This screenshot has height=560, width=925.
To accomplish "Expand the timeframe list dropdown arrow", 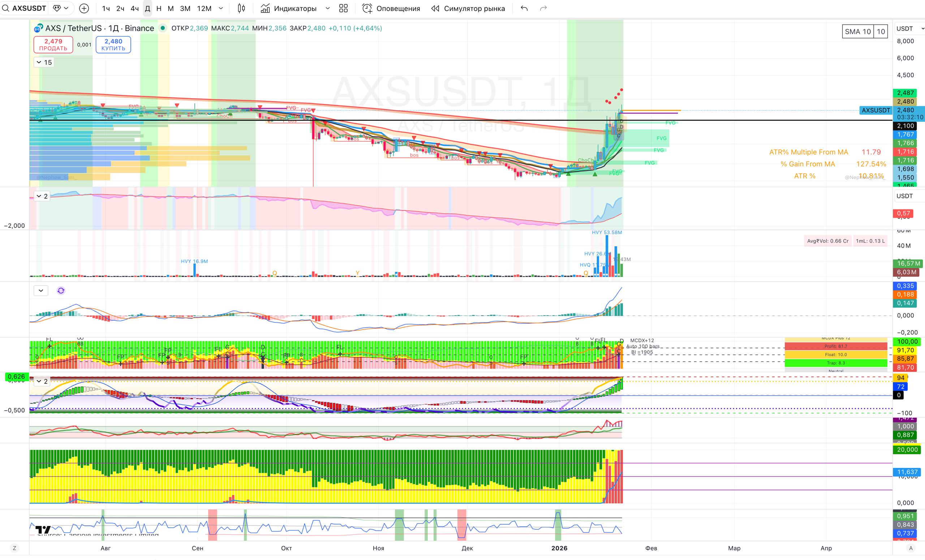I will pos(221,8).
